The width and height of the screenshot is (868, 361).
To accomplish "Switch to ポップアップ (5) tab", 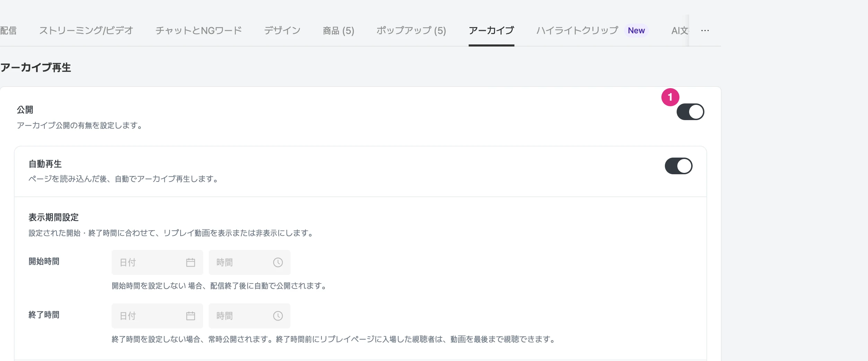I will pos(411,31).
